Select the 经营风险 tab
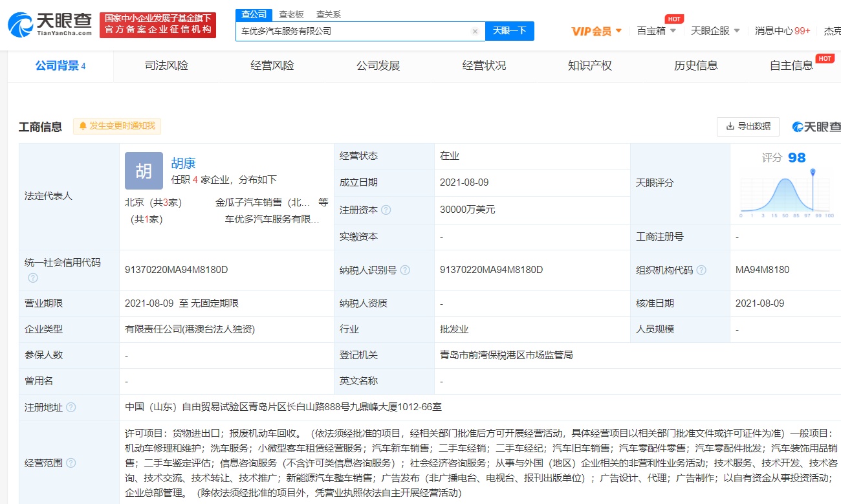Viewport: 841px width, 504px height. (x=272, y=65)
